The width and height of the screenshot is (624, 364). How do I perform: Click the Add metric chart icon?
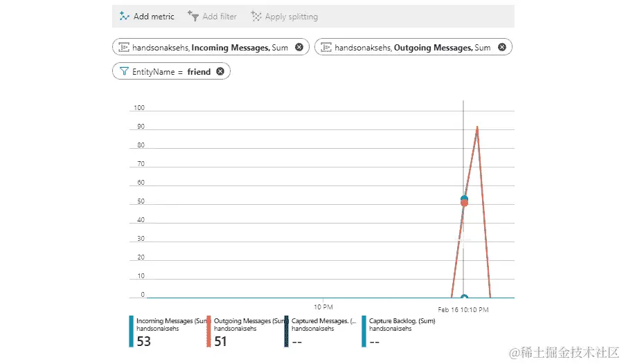pyautogui.click(x=124, y=17)
